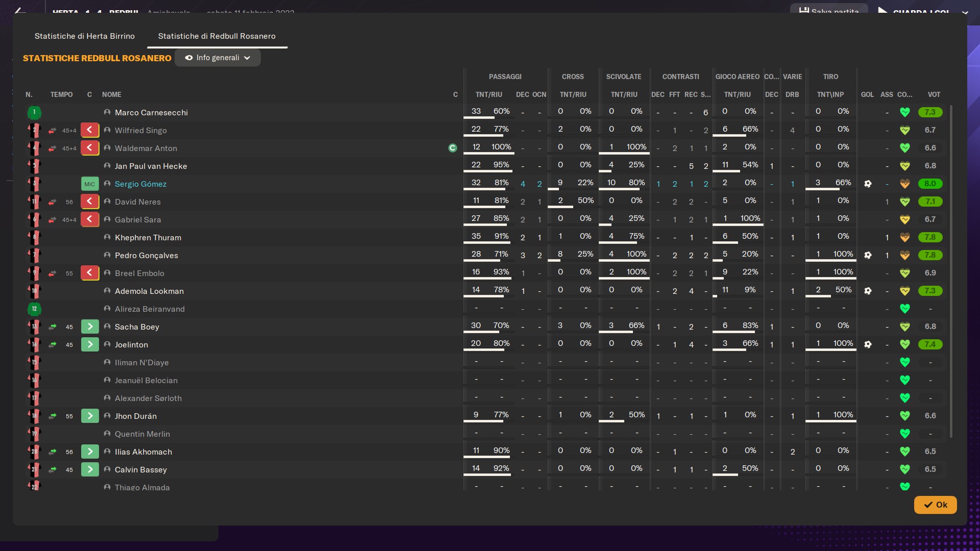Click Sergio Gómez 8.0 rating badge
This screenshot has width=980, height=551.
coord(930,184)
